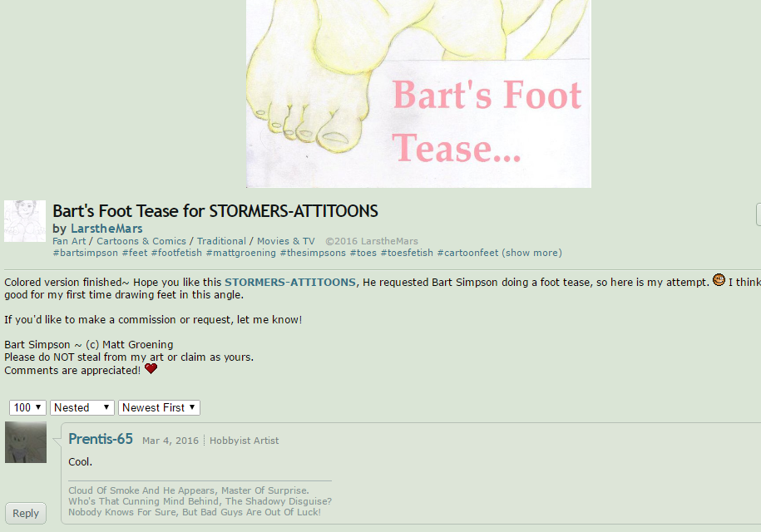Open the Fan Art category link

[x=69, y=241]
